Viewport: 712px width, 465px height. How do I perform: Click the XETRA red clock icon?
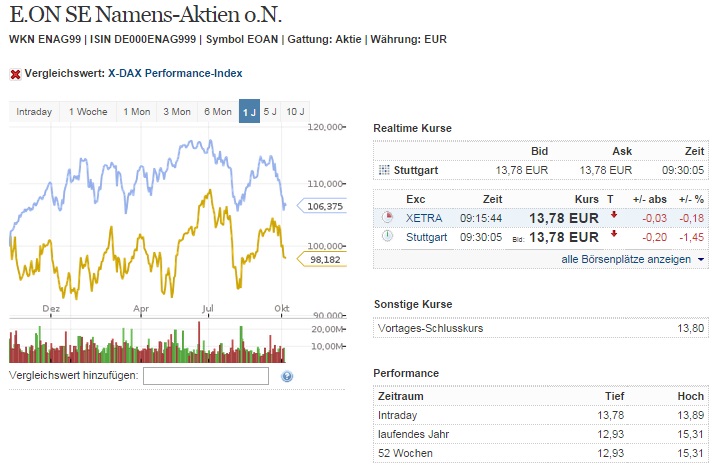[387, 217]
